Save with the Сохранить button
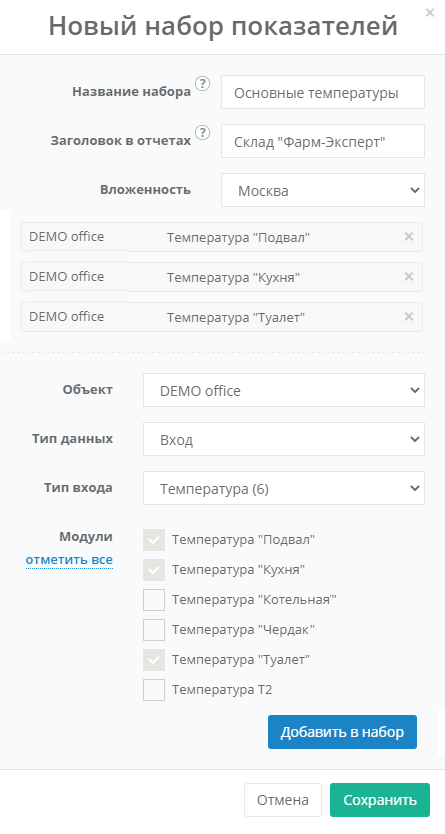This screenshot has height=834, width=445. [380, 800]
